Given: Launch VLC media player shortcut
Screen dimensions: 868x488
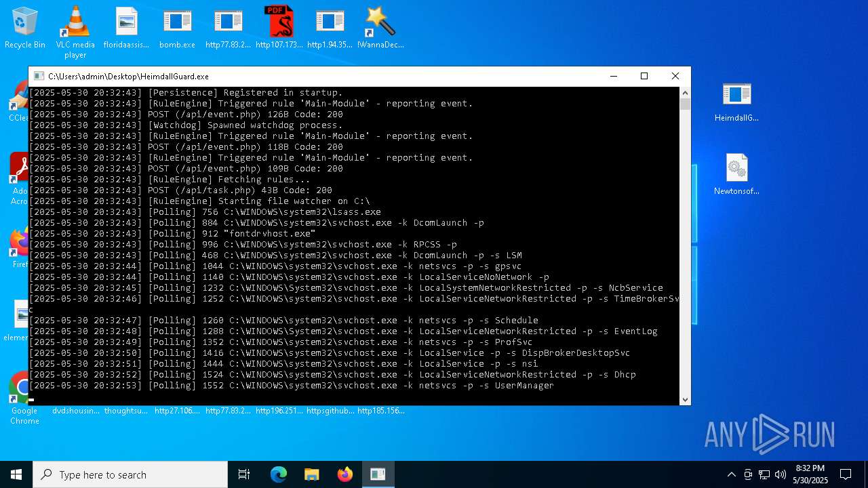Looking at the screenshot, I should coord(75,32).
